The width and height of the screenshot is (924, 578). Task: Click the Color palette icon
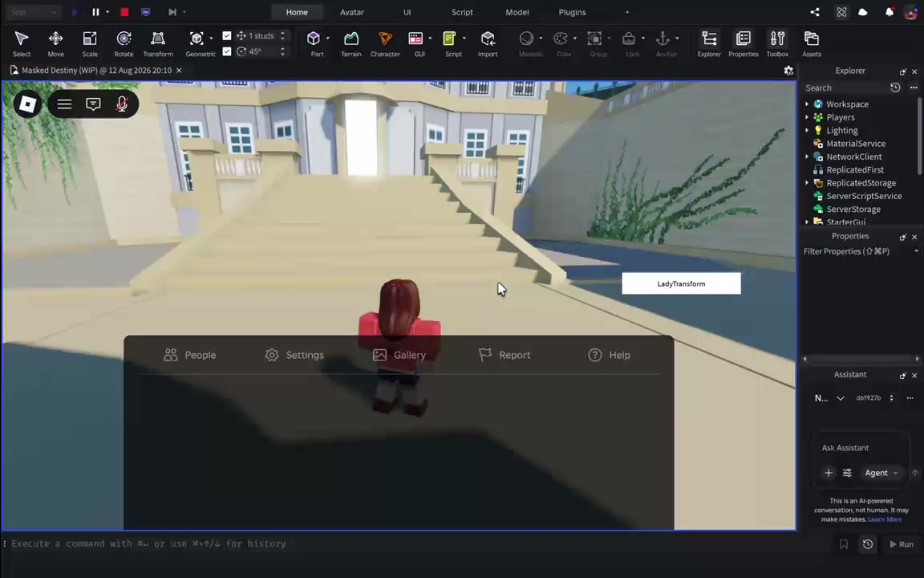pyautogui.click(x=561, y=39)
